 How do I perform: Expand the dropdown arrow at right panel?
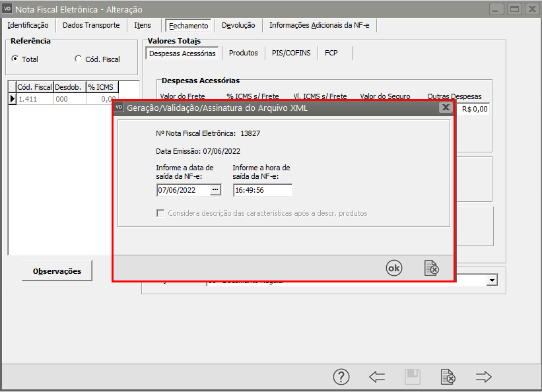pyautogui.click(x=492, y=280)
